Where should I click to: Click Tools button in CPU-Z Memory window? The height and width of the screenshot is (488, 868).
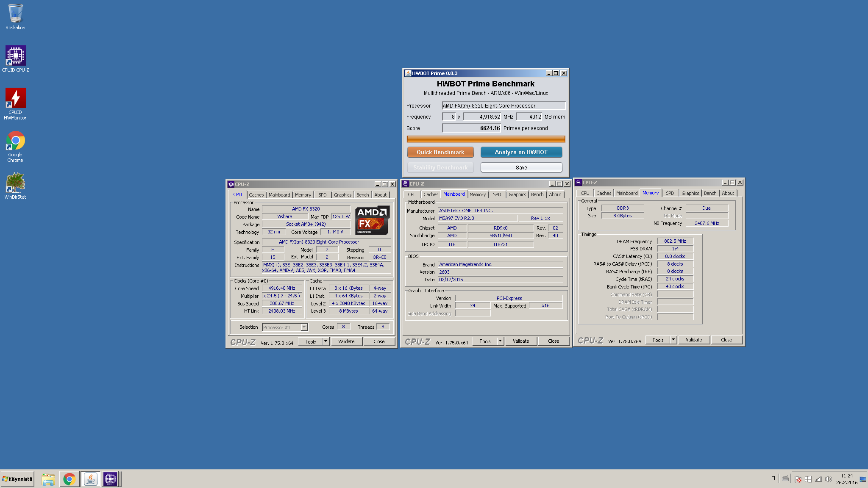click(658, 340)
